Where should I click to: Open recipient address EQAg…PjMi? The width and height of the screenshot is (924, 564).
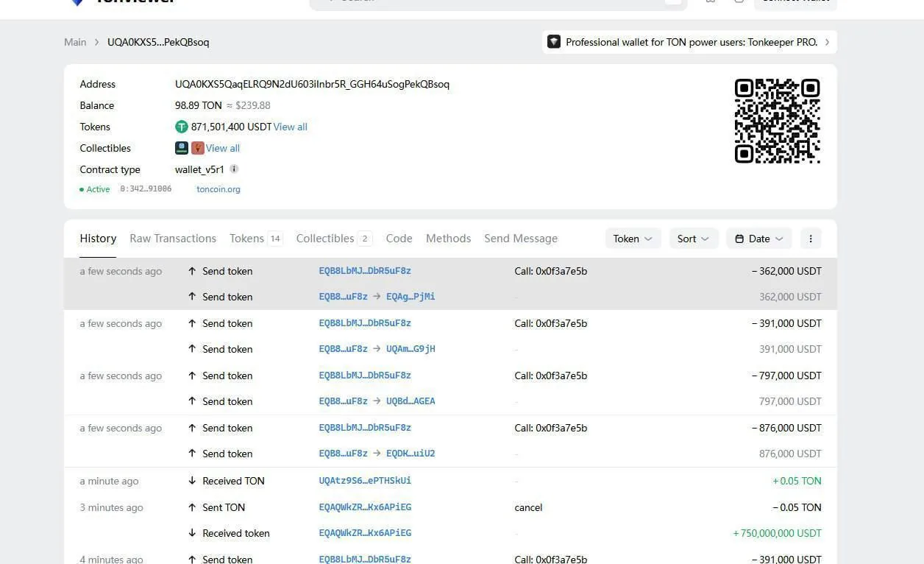tap(411, 297)
